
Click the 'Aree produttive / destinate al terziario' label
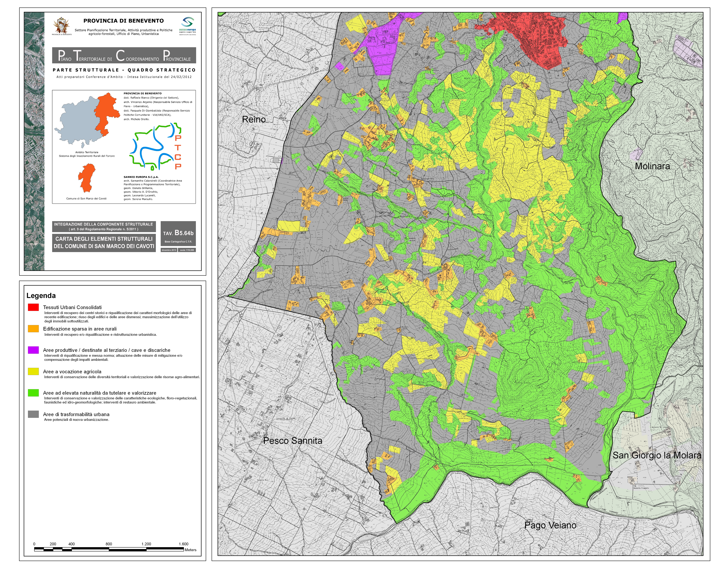(107, 350)
